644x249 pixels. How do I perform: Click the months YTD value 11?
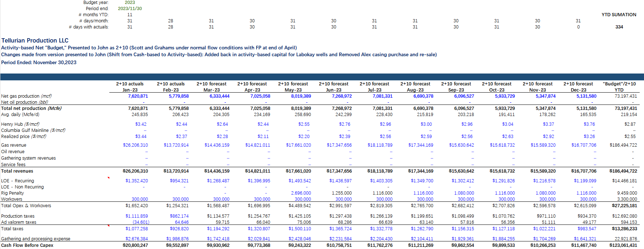130,15
